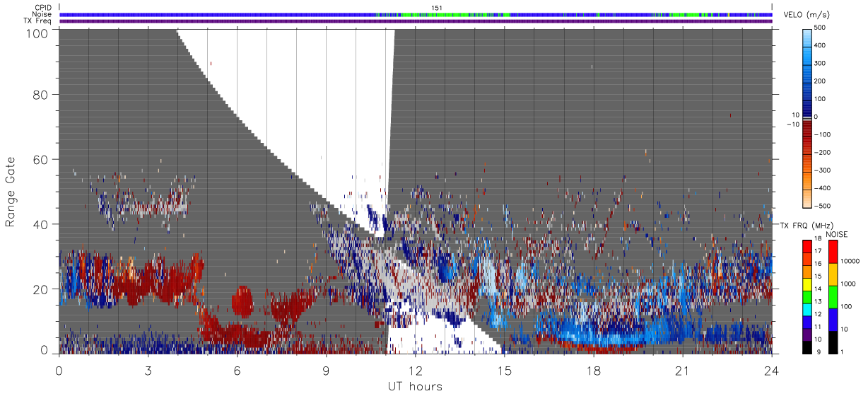Click the 21 tick on the UT hours axis
868x401 pixels.
[683, 371]
